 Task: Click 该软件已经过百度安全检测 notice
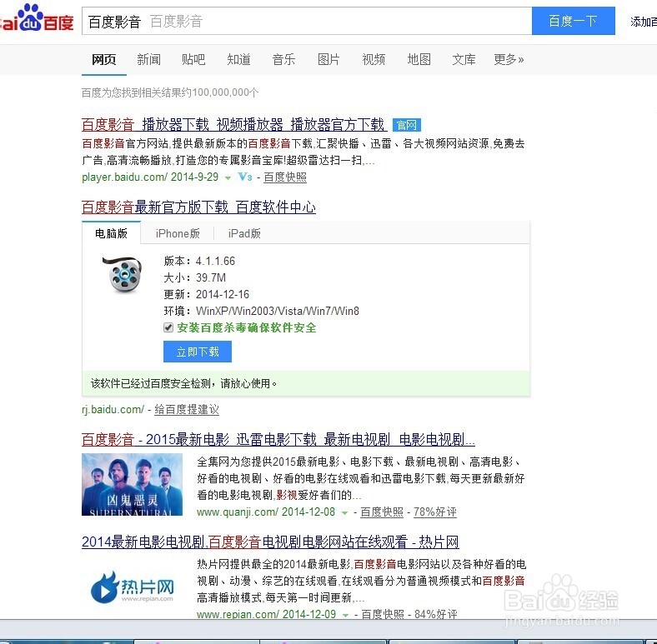184,383
